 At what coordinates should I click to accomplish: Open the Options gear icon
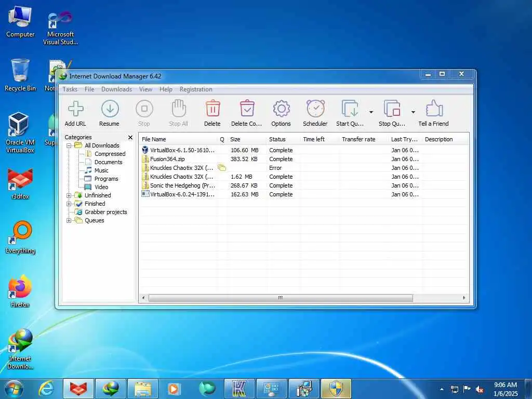coord(281,109)
